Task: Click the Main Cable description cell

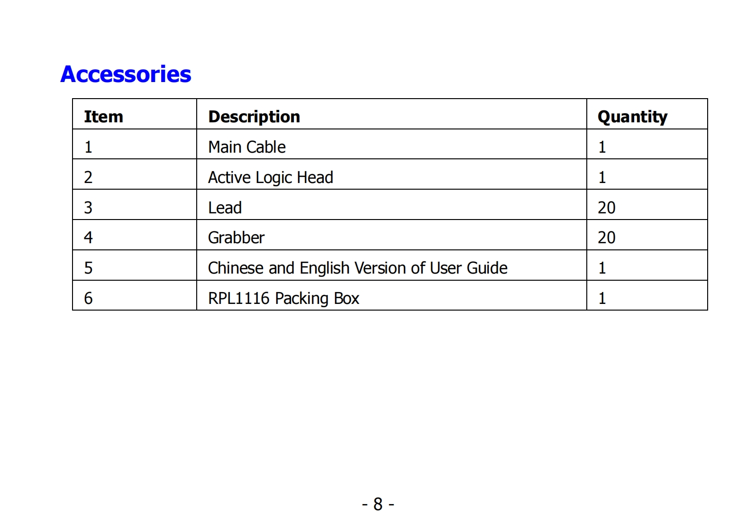Action: click(247, 147)
